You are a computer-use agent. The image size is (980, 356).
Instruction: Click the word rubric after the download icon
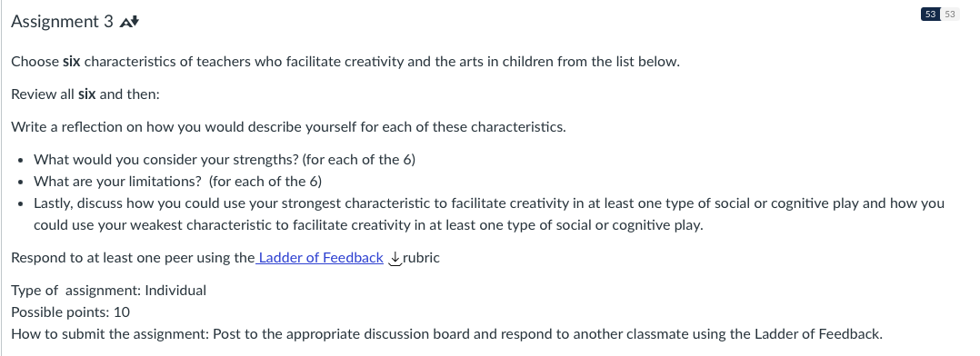tap(421, 258)
